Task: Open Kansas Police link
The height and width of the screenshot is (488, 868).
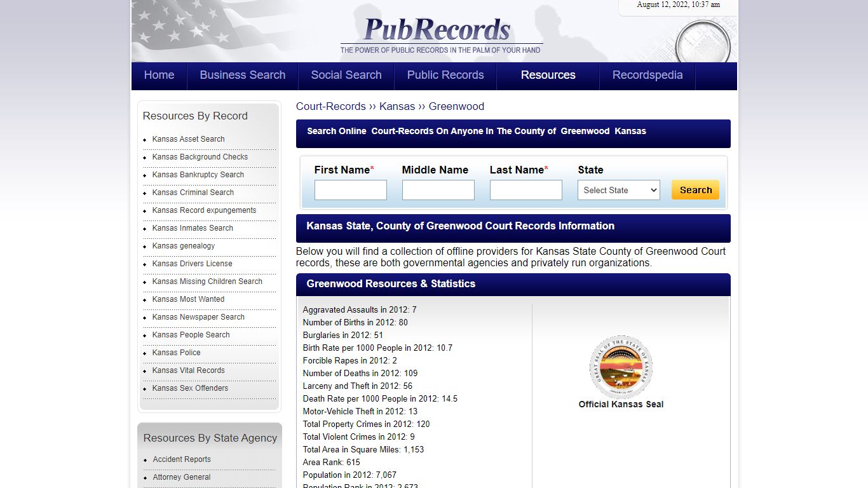Action: 177,353
